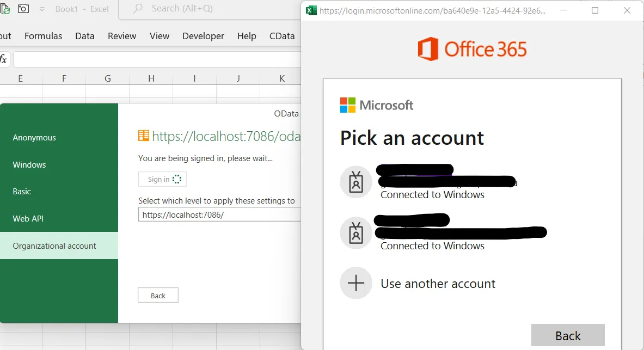Click the Sign in button
Image resolution: width=644 pixels, height=350 pixels.
(162, 179)
